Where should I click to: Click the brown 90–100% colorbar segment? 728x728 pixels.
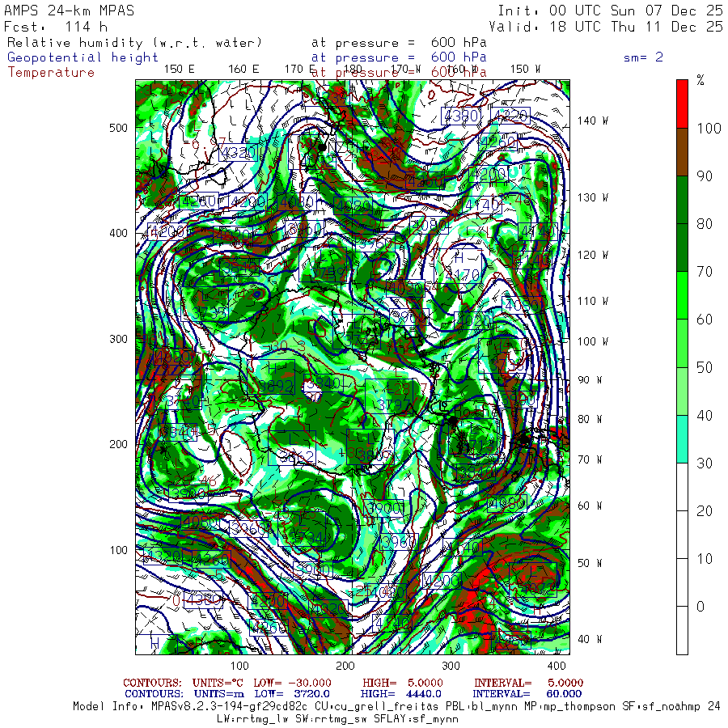pos(682,152)
